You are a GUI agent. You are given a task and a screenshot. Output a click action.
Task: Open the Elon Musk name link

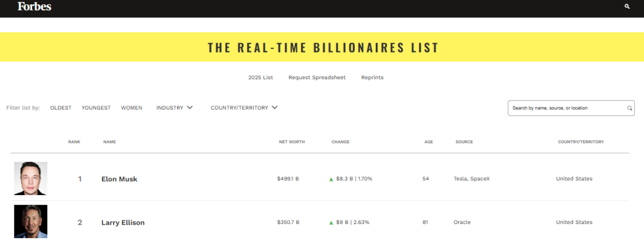[119, 179]
